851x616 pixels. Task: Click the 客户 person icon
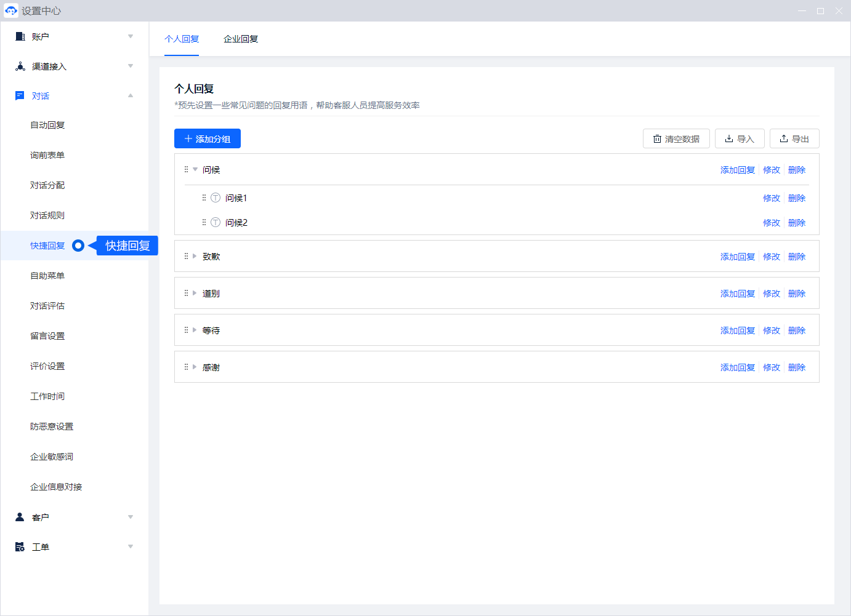pyautogui.click(x=20, y=517)
